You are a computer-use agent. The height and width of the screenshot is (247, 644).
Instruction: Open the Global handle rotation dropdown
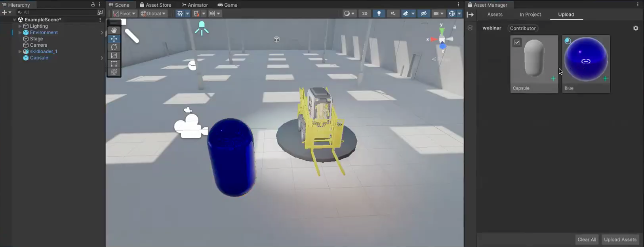coord(153,13)
